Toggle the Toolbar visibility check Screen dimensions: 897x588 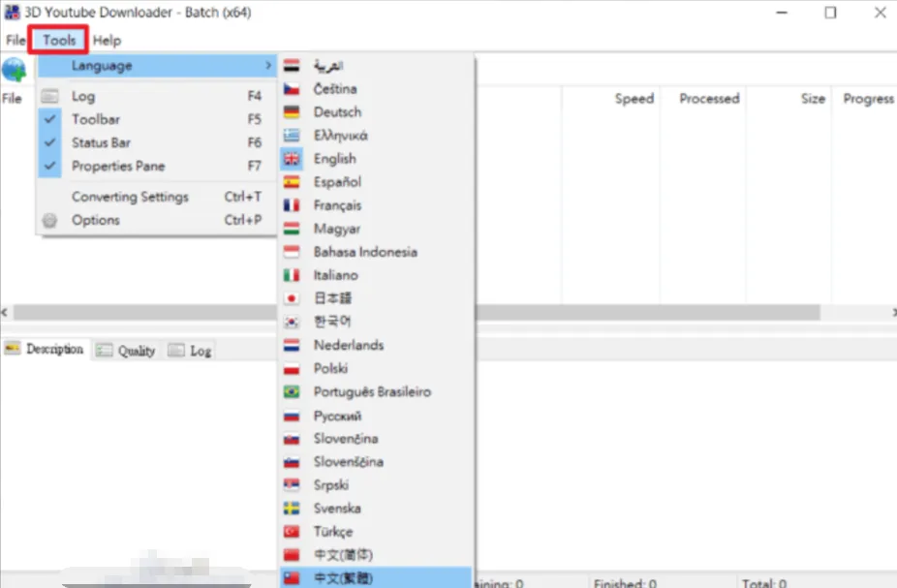(156, 119)
